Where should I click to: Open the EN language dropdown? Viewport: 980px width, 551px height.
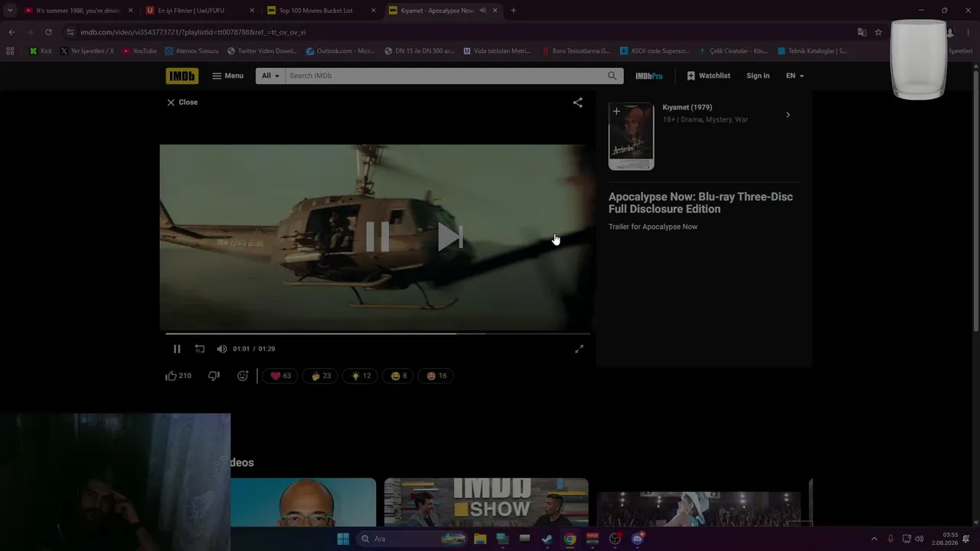pyautogui.click(x=795, y=76)
